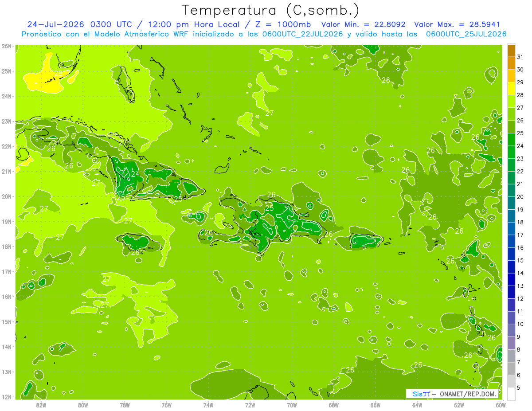Click the 28 contour label in yellow area

58,74
